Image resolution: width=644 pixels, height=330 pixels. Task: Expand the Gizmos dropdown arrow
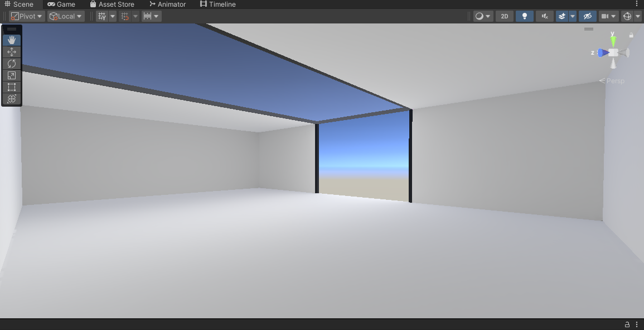(638, 16)
